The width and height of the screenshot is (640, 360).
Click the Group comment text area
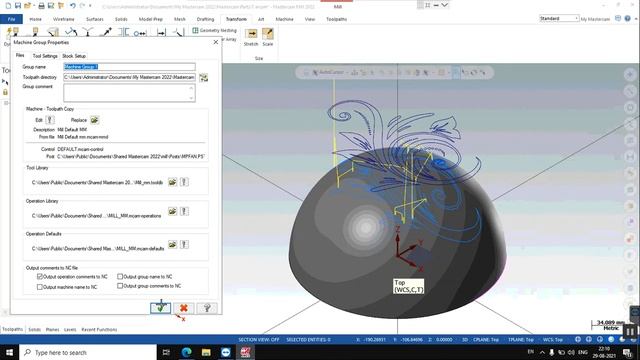pyautogui.click(x=129, y=93)
